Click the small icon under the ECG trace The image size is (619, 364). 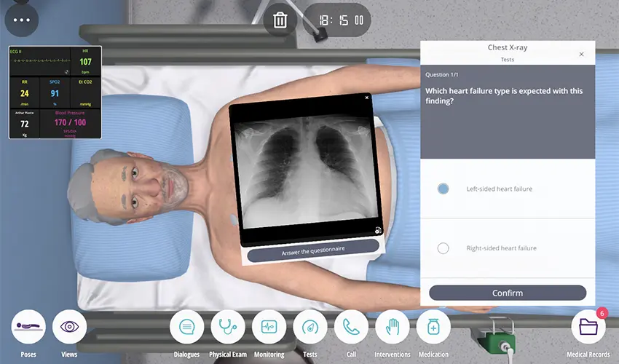tap(66, 72)
